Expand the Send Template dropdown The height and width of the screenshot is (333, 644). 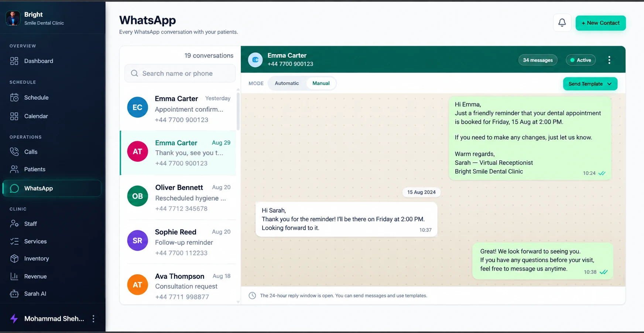(590, 84)
